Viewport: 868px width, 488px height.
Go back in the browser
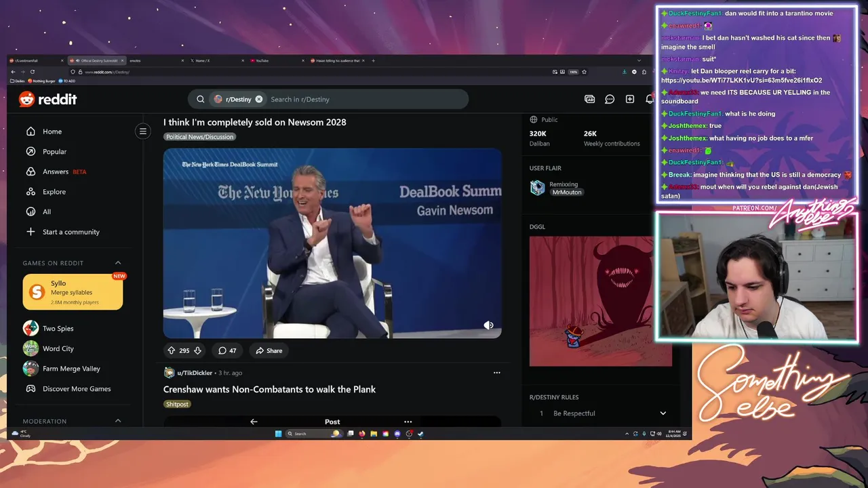[x=13, y=72]
